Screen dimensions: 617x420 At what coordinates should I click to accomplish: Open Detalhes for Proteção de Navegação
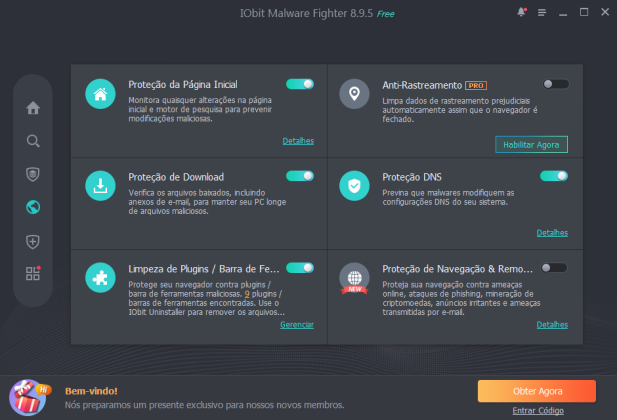click(x=552, y=325)
